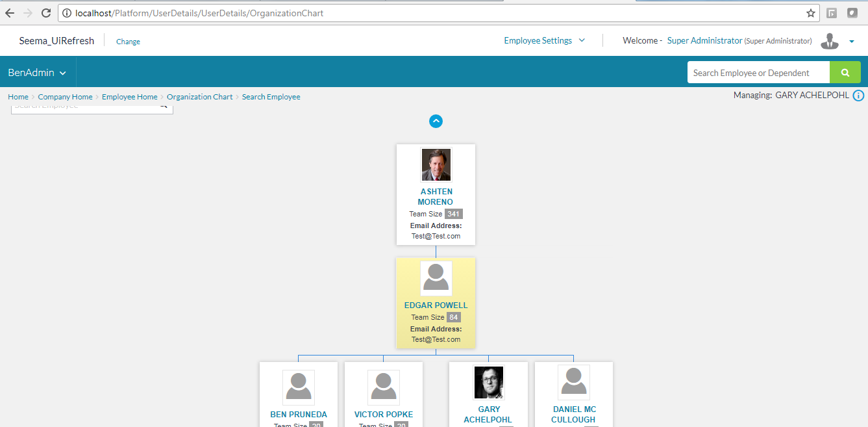Viewport: 868px width, 427px height.
Task: Open Ashten Moreno's photo thumbnail
Action: [x=436, y=164]
